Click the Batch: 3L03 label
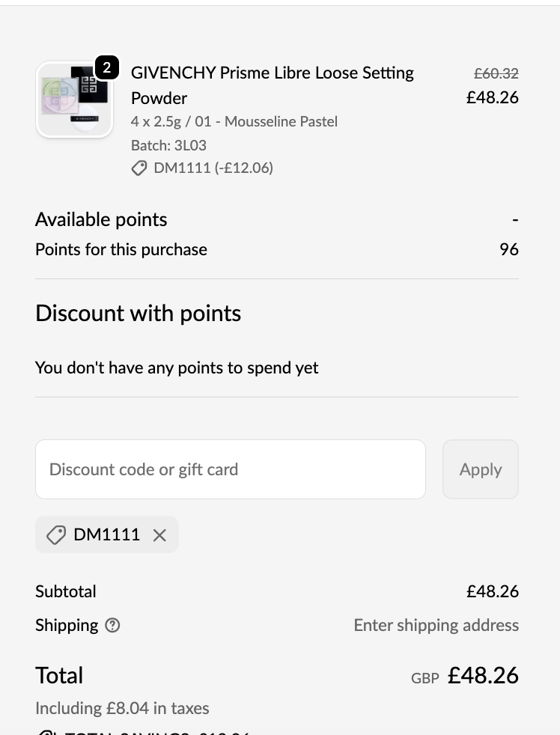Viewport: 560px width, 735px height. pos(168,145)
